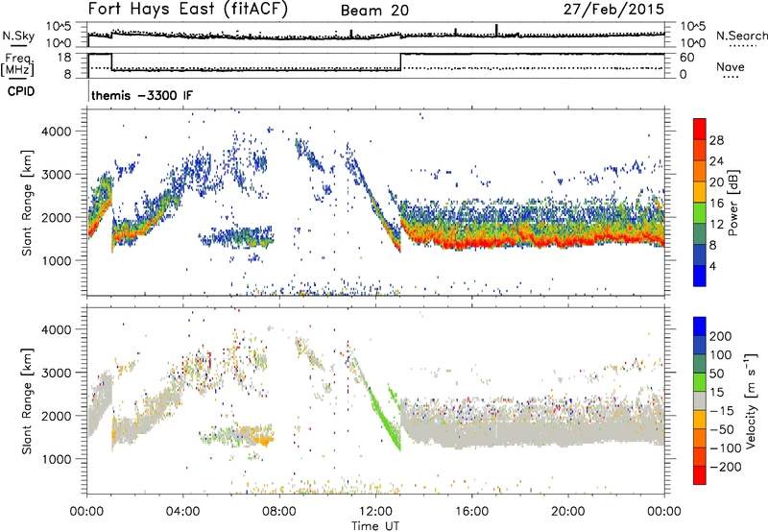The width and height of the screenshot is (768, 532).
Task: Click the power panel 'Slant Range [km]' label
Action: (x=27, y=203)
